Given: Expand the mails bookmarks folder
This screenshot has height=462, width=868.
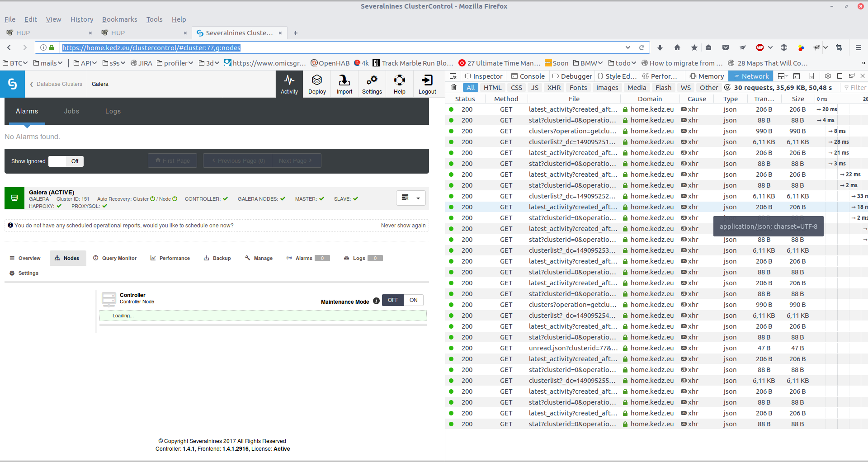Looking at the screenshot, I should (48, 63).
